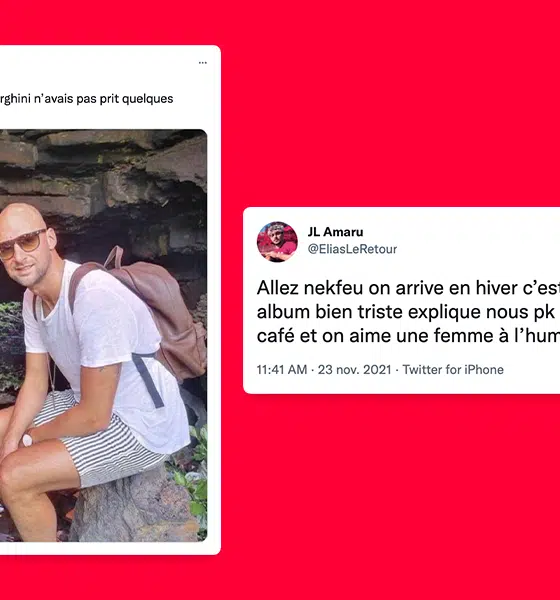Click the man's sunglasses in the photo
The image size is (560, 600).
24,244
